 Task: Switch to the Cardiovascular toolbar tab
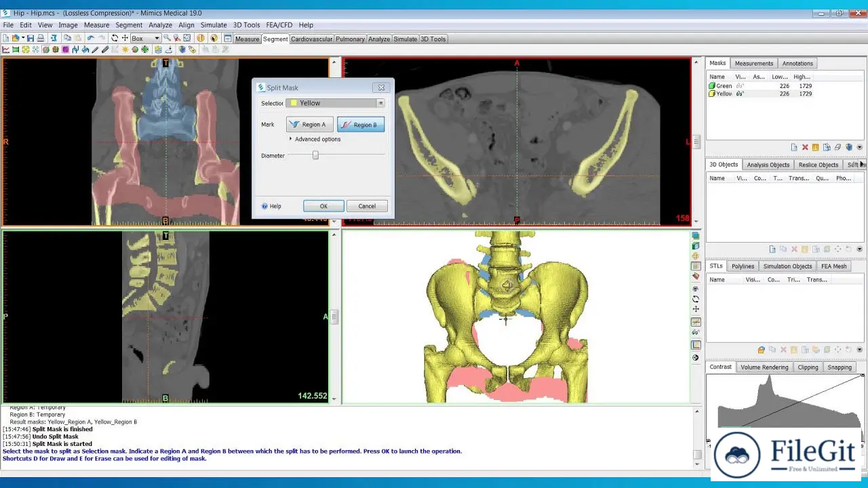click(x=311, y=39)
